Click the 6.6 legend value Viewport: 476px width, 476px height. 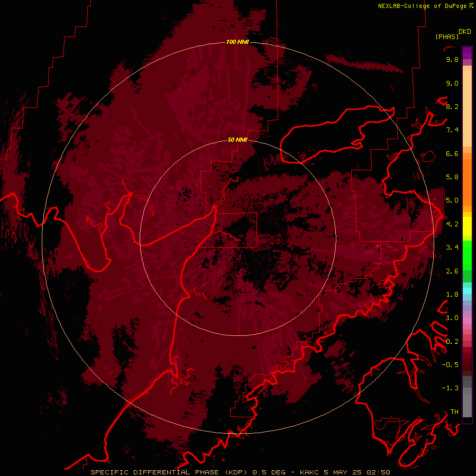point(452,153)
